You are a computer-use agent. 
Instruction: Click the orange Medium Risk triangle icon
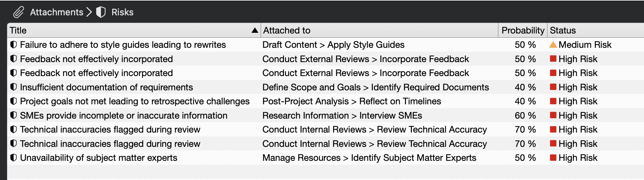click(553, 45)
